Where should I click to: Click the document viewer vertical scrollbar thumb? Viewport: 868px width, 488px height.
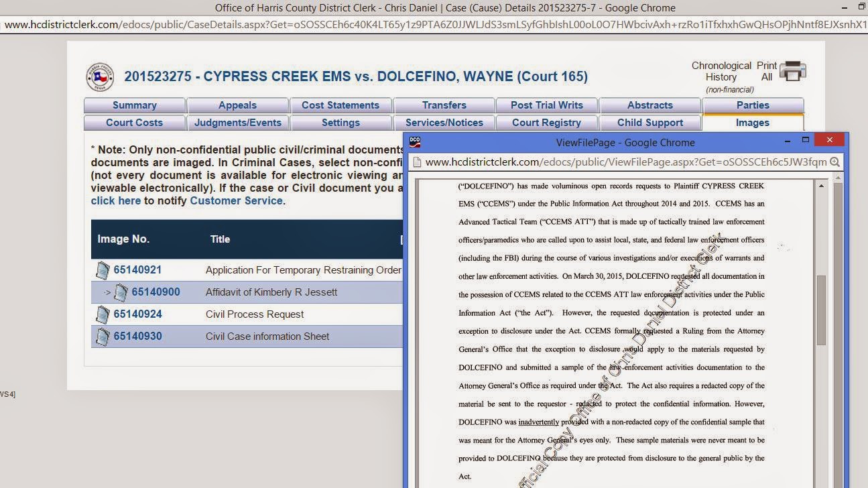pos(822,310)
